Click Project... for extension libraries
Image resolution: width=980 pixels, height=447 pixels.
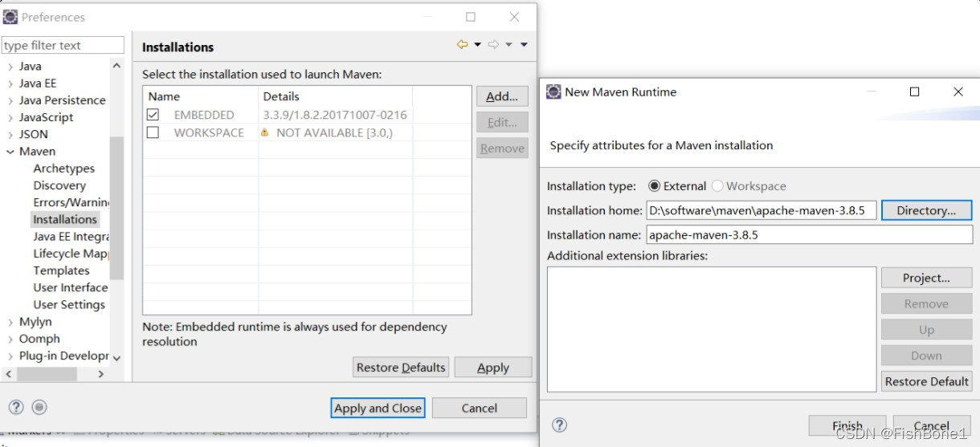coord(926,278)
